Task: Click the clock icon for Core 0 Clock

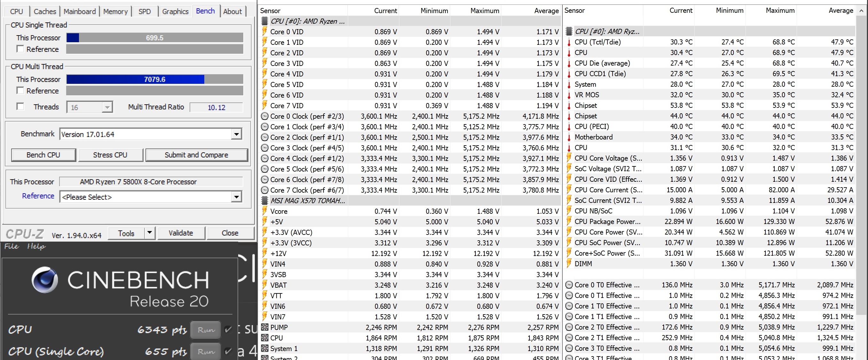Action: tap(264, 116)
